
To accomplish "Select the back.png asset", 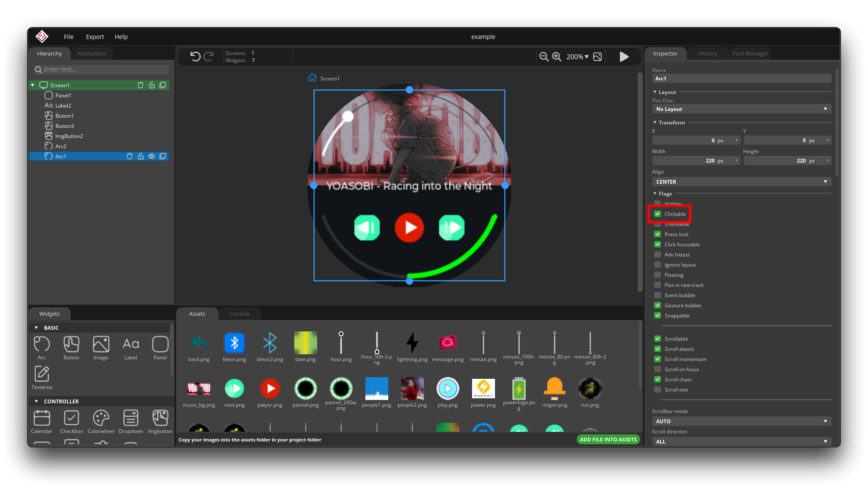I will tap(199, 347).
